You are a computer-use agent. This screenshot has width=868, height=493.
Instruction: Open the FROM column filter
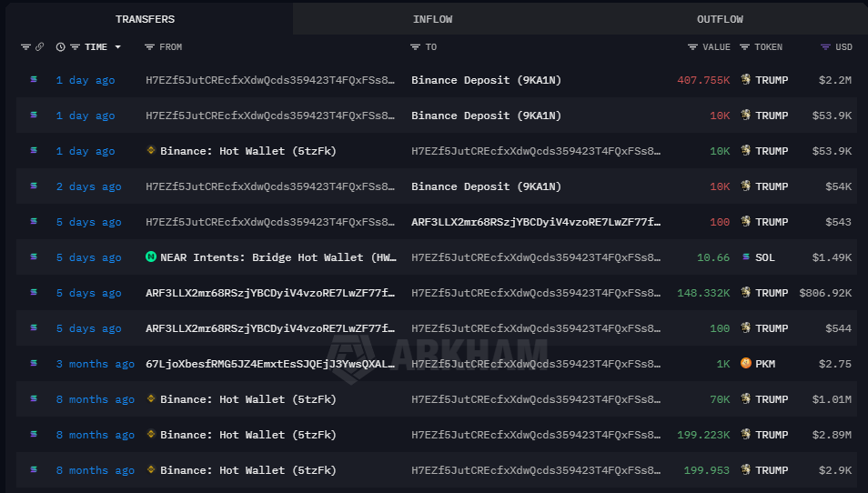pyautogui.click(x=149, y=46)
